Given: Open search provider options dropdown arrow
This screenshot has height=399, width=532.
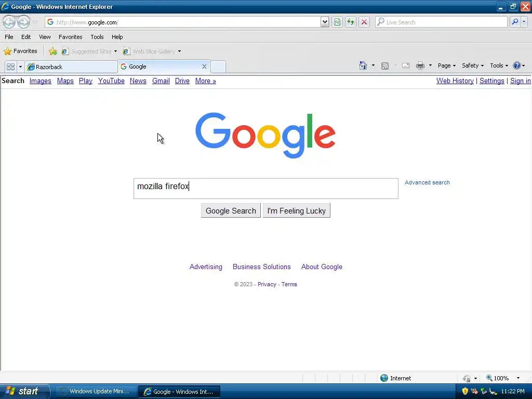Looking at the screenshot, I should pos(524,22).
